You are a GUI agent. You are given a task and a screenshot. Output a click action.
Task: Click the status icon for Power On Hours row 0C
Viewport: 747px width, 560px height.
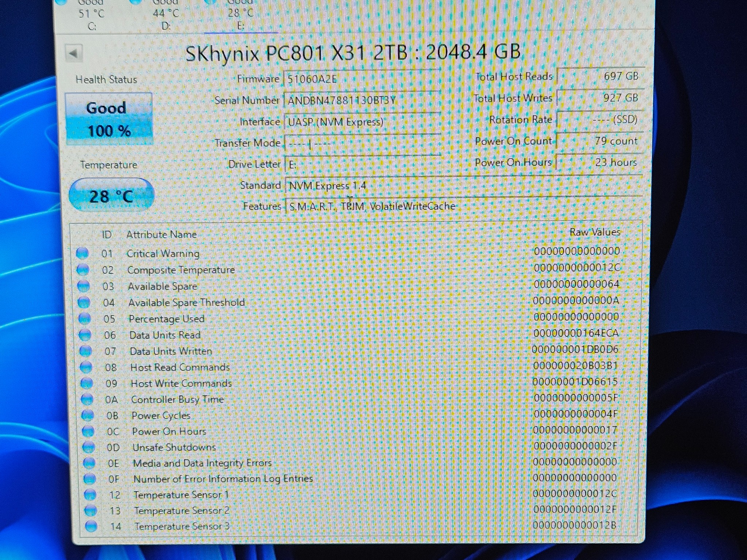click(88, 431)
